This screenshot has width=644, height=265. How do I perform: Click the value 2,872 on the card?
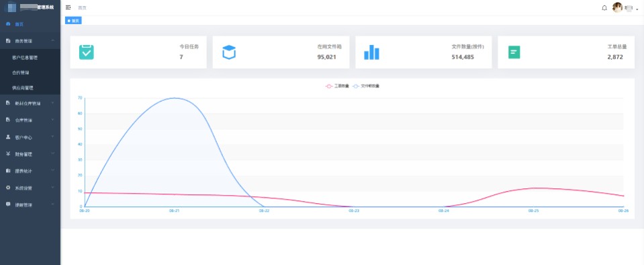point(615,56)
